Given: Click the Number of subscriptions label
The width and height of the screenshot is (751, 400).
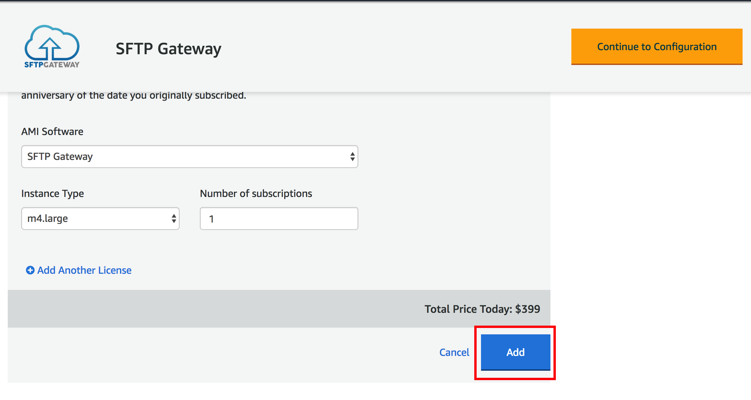Looking at the screenshot, I should pyautogui.click(x=256, y=194).
